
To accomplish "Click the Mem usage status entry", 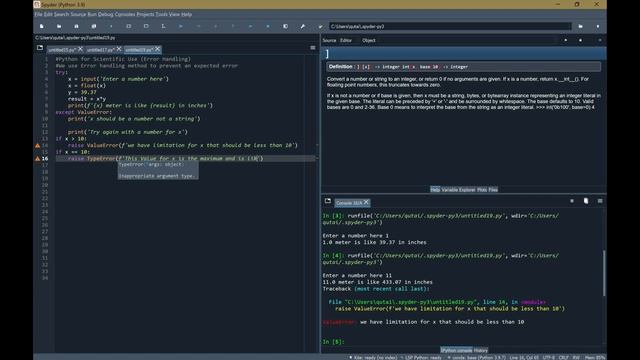I will [595, 358].
